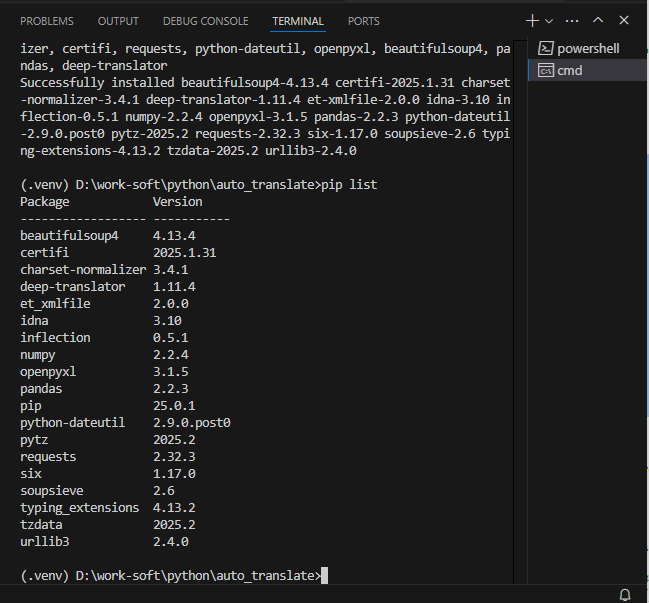Click version '2.9.0.post0' in the list

pyautogui.click(x=192, y=423)
